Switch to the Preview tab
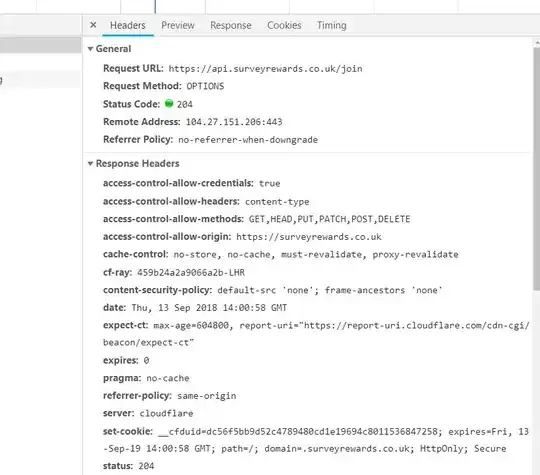540x475 pixels. tap(178, 25)
